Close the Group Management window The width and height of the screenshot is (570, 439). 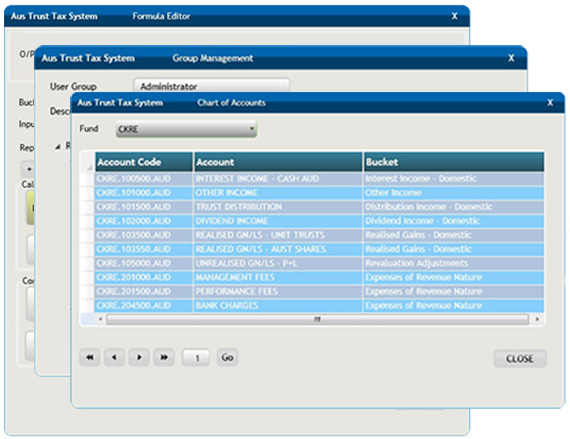click(511, 58)
